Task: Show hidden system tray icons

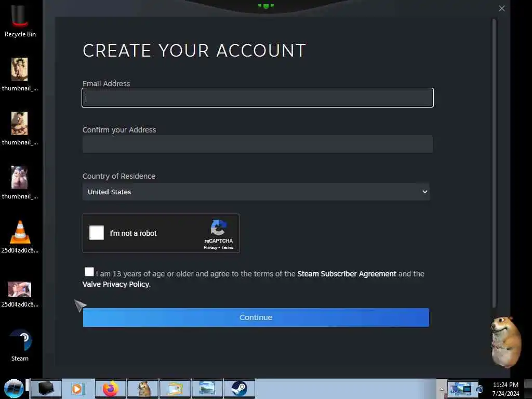Action: (442, 389)
